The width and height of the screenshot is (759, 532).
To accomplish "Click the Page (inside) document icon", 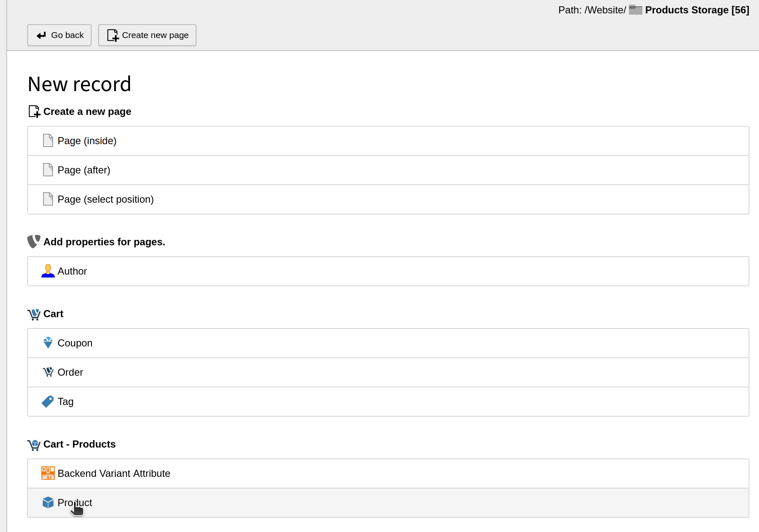I will (48, 140).
